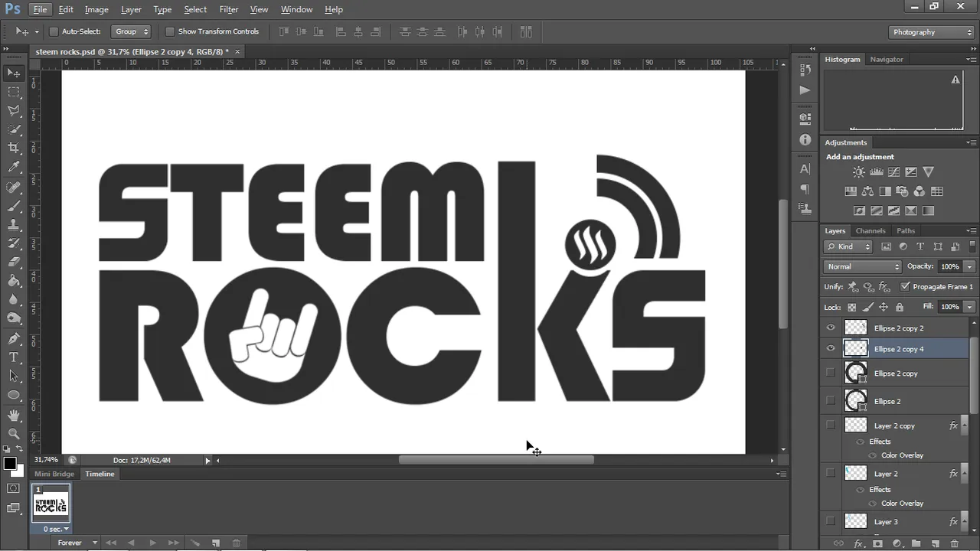Select the Path Selection tool
Screen dimensions: 980x551
(14, 376)
